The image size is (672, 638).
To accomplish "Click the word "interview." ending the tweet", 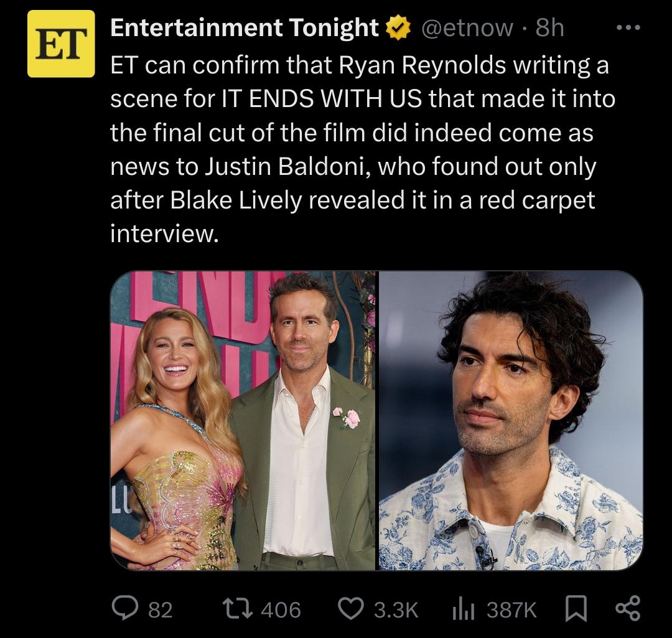I will 164,233.
